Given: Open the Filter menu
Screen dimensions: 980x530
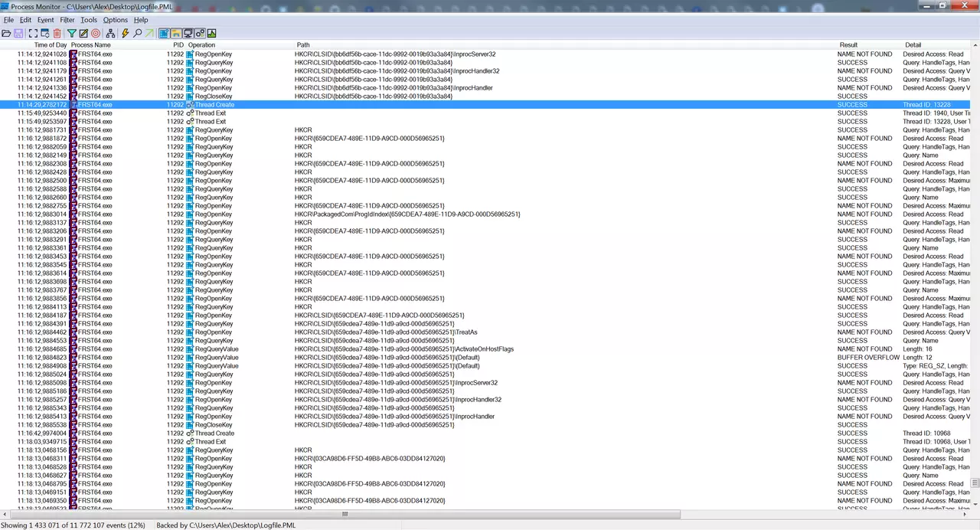Looking at the screenshot, I should point(67,20).
